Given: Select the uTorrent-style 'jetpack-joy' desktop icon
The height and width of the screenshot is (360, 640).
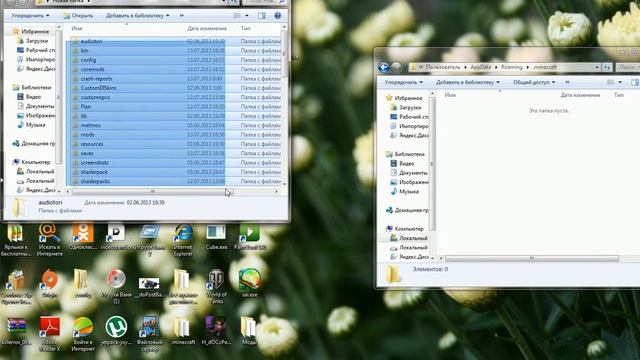Looking at the screenshot, I should click(116, 331).
